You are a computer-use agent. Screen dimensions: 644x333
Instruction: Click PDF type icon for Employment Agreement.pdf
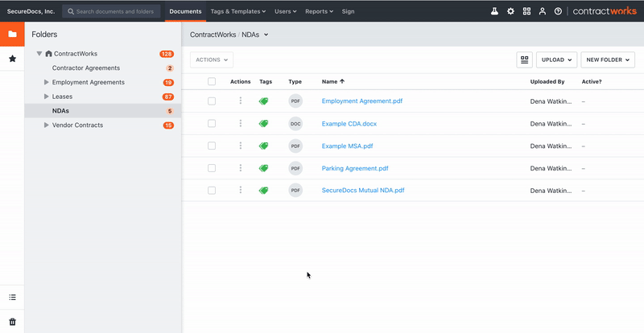coord(295,101)
